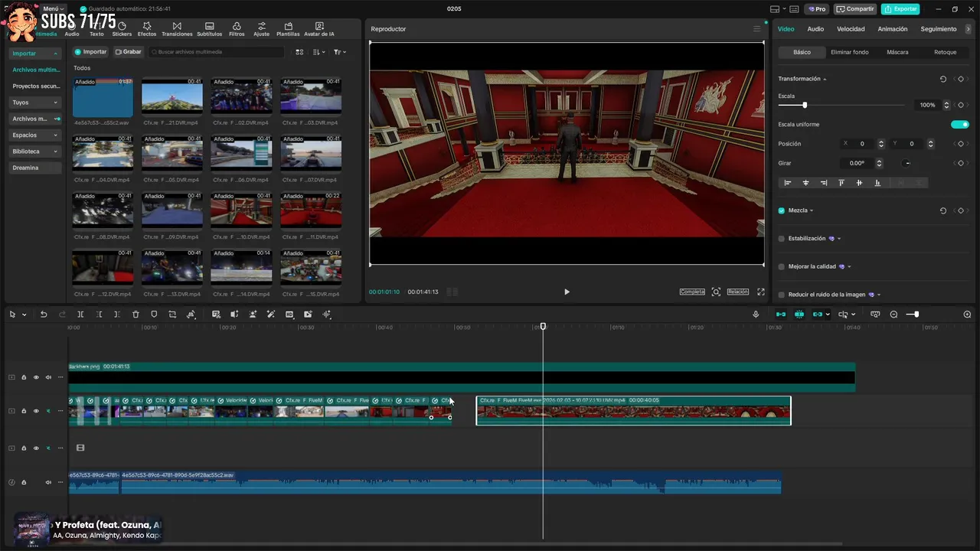Switch to the Velocidad tab
The image size is (980, 551).
click(851, 29)
